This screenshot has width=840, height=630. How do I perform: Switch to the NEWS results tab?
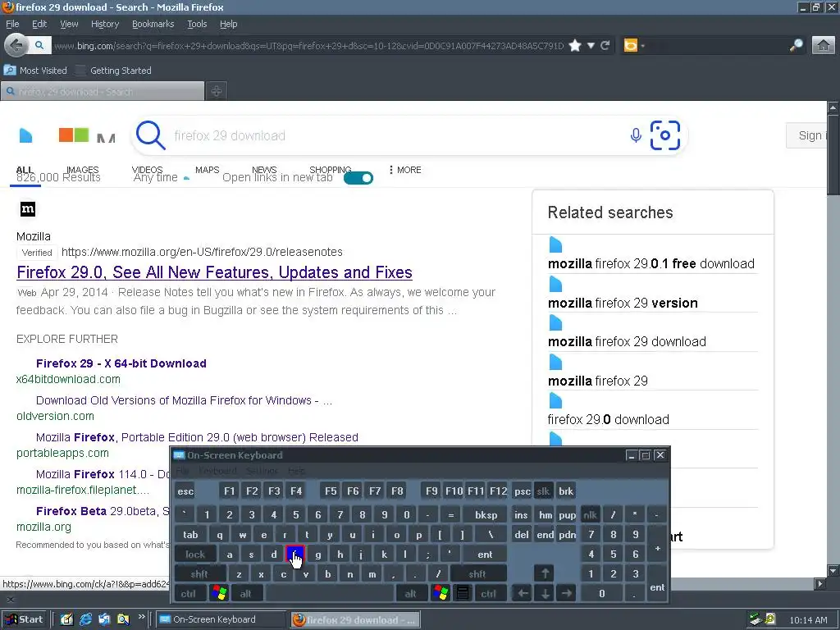pyautogui.click(x=264, y=170)
